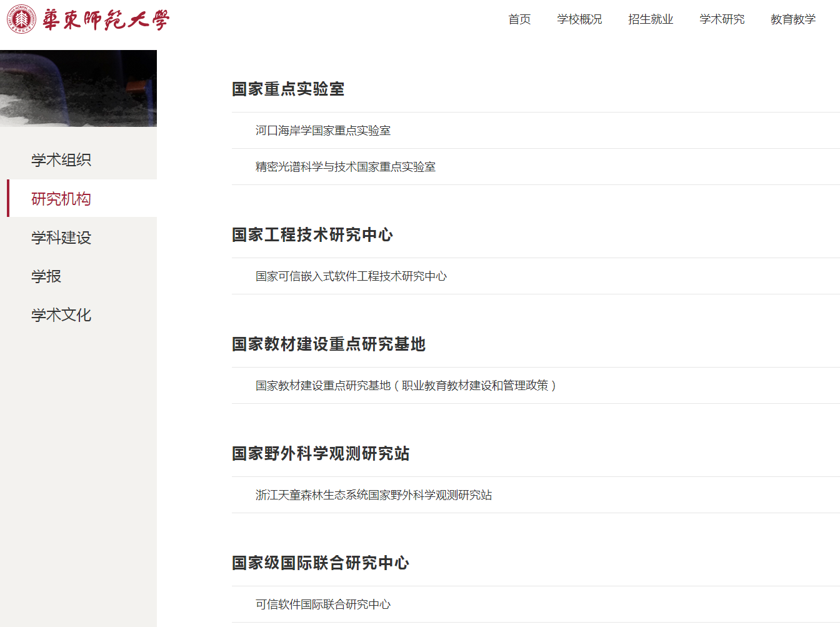
Task: Open the 首页 navigation menu item
Action: click(x=519, y=19)
